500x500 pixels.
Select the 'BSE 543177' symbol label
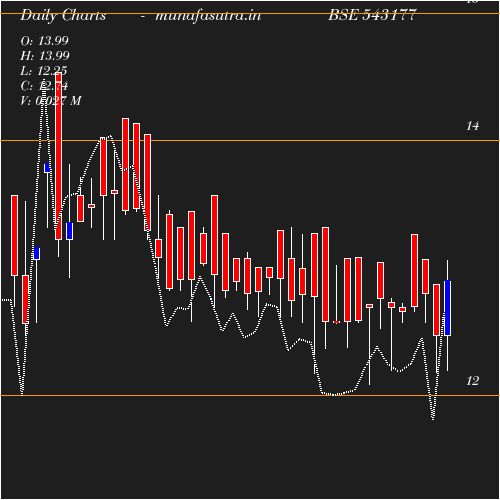372,15
